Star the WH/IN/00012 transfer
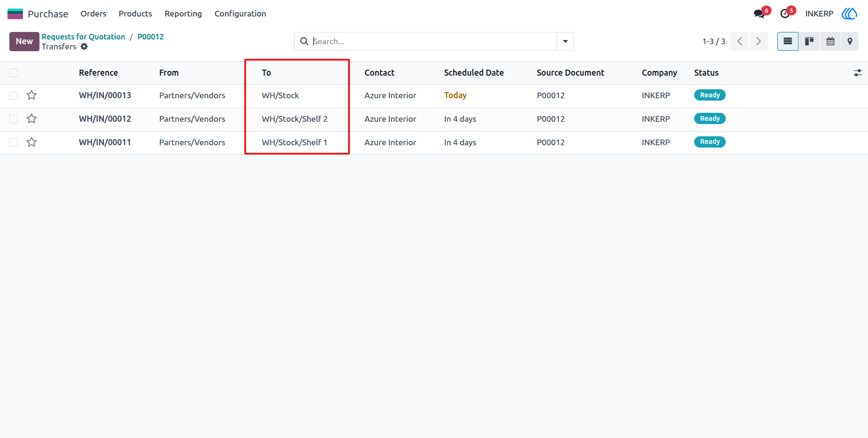The image size is (868, 438). point(31,119)
